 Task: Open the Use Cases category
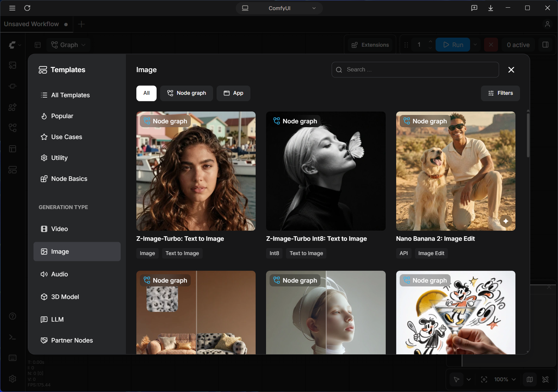[x=77, y=137]
